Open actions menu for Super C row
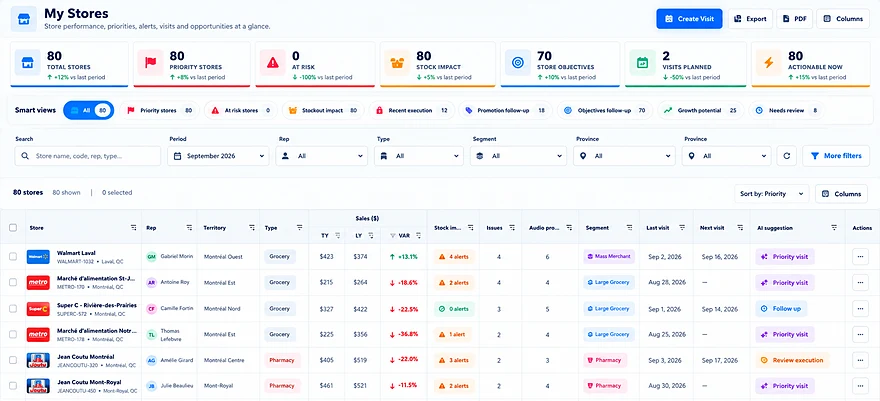 (860, 308)
